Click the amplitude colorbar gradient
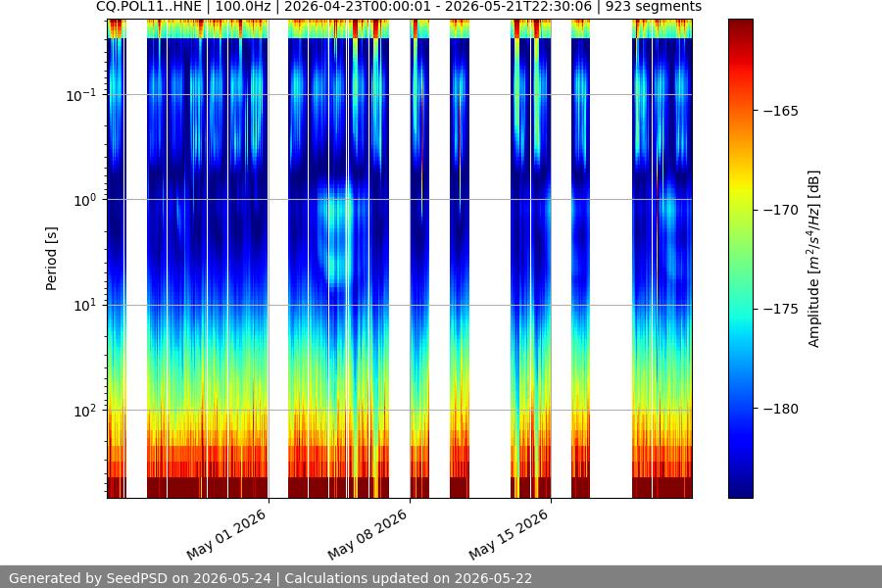The height and width of the screenshot is (588, 882). tap(740, 259)
